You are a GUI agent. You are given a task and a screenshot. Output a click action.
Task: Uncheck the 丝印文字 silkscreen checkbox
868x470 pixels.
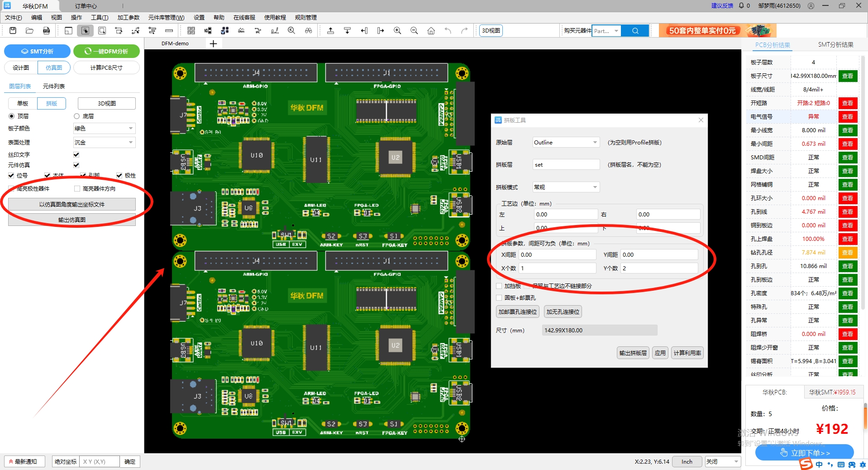click(x=76, y=155)
